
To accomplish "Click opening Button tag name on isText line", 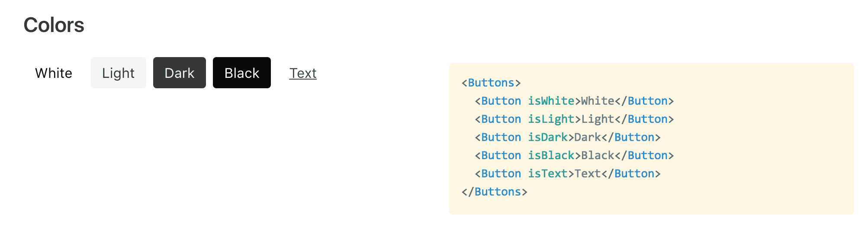I will point(501,173).
